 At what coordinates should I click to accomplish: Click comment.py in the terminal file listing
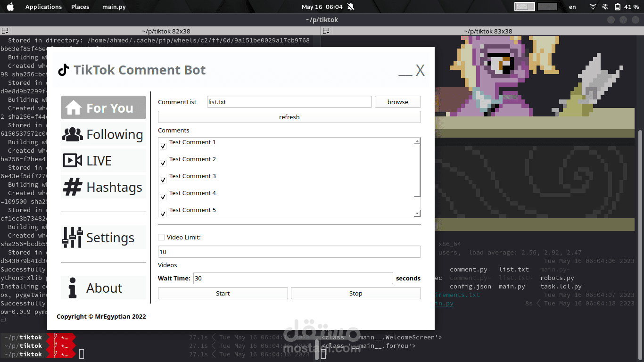[469, 270]
